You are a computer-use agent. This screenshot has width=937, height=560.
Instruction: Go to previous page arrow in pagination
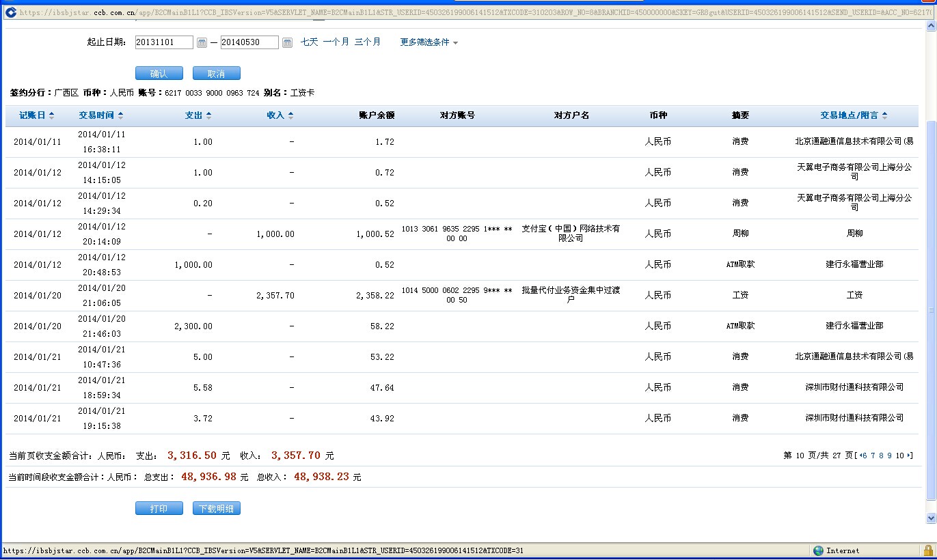coord(860,456)
